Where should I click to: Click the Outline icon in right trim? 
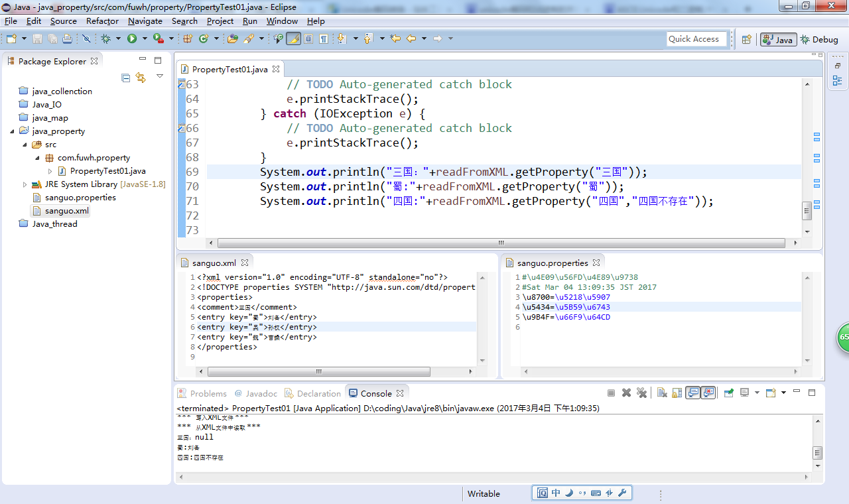(x=837, y=81)
